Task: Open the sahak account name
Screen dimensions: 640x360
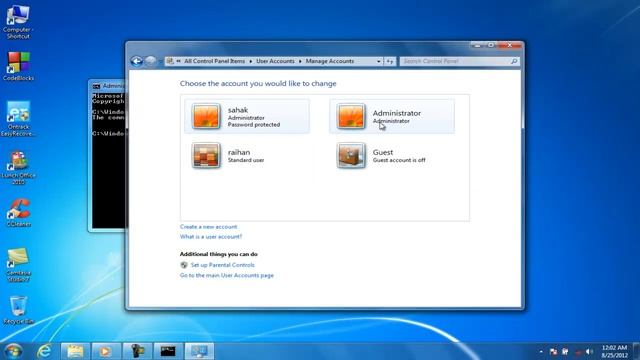Action: click(238, 110)
